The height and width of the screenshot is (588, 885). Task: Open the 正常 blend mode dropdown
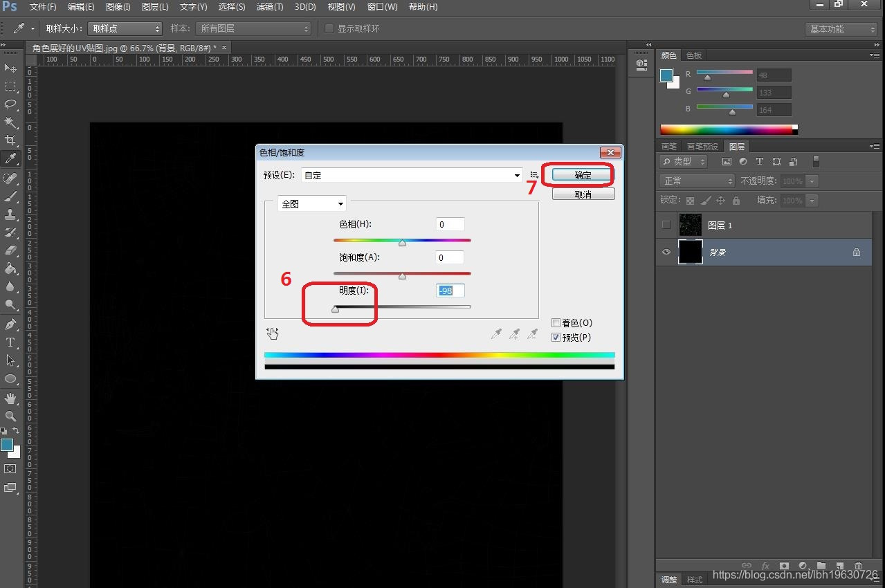(x=697, y=181)
